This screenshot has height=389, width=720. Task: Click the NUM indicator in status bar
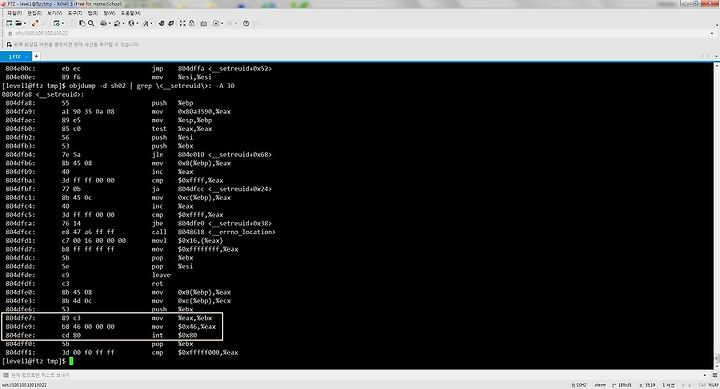coord(713,385)
